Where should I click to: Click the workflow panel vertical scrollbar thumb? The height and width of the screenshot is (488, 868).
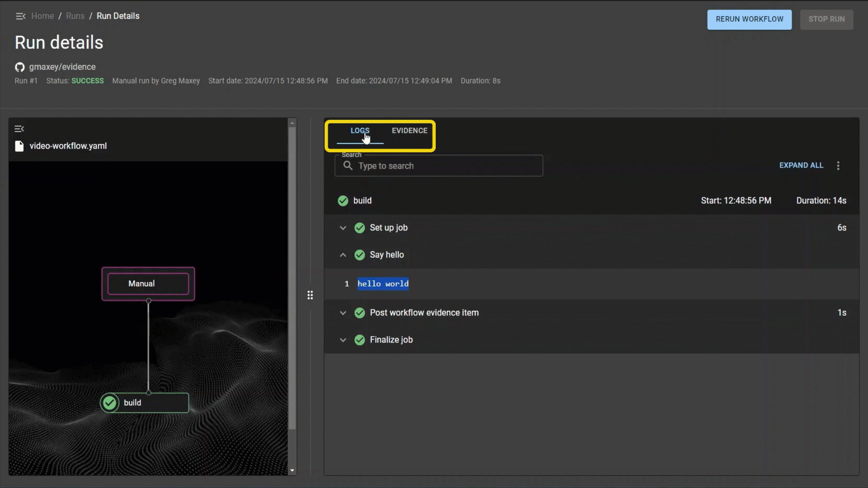292,278
